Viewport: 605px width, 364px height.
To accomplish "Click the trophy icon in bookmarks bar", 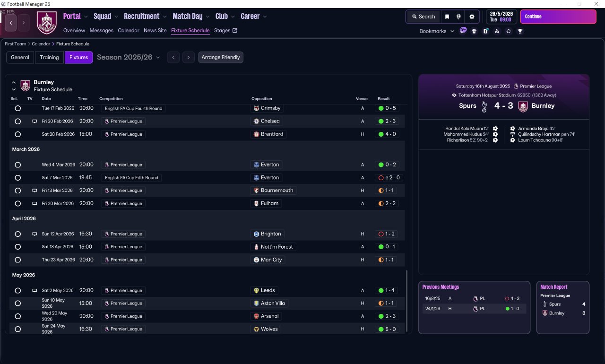I will coord(520,31).
